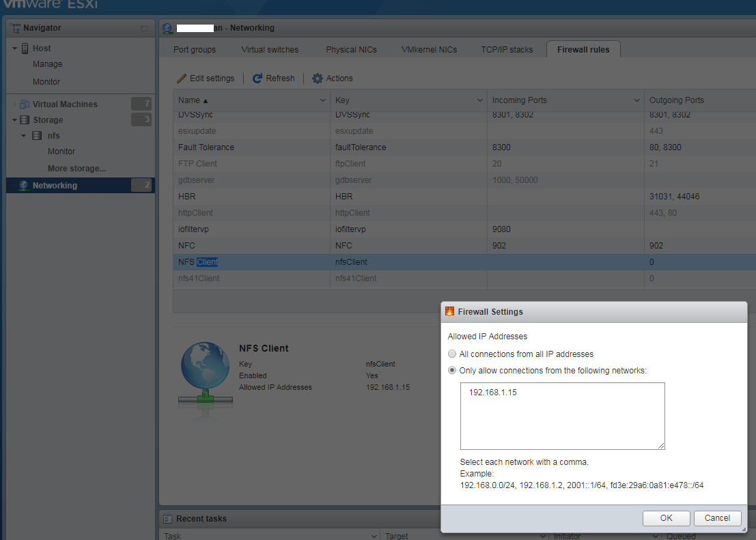Select All connections from all IP addresses
Screen dimensions: 756x540
452,354
